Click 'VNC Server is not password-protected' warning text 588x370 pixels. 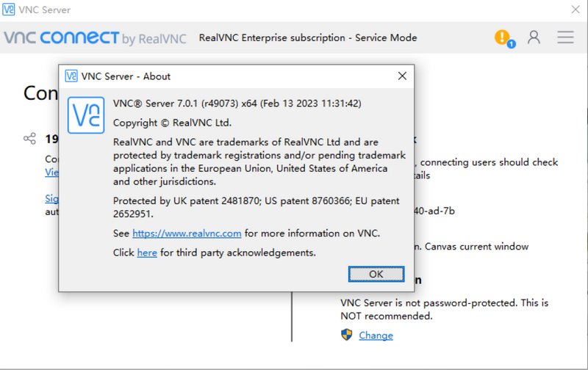tap(445, 309)
